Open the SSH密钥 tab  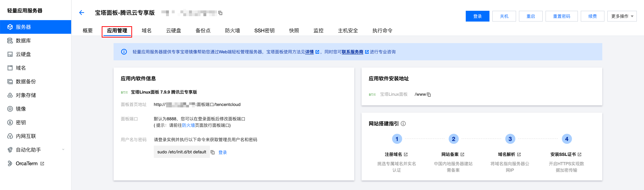[x=264, y=31]
